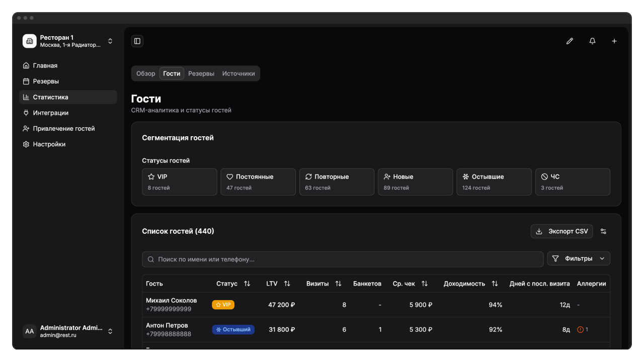
Task: Toggle the sidebar panel icon
Action: click(x=137, y=41)
